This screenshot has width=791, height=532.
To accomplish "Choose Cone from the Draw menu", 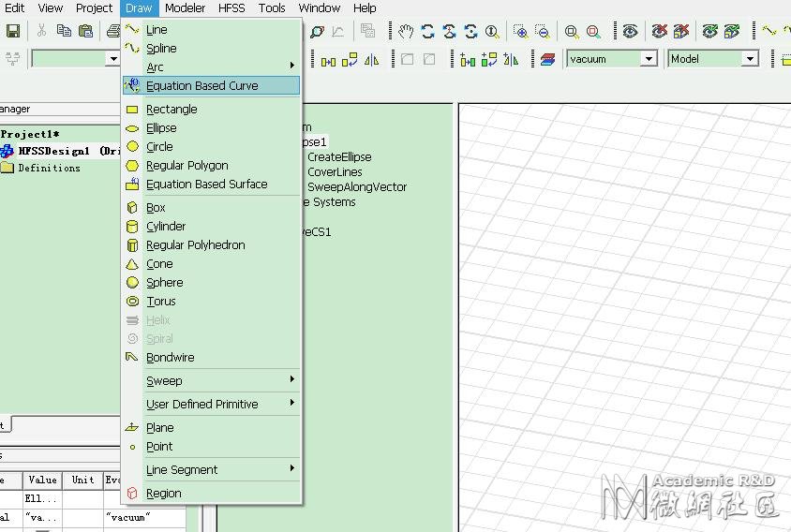I will click(212, 264).
